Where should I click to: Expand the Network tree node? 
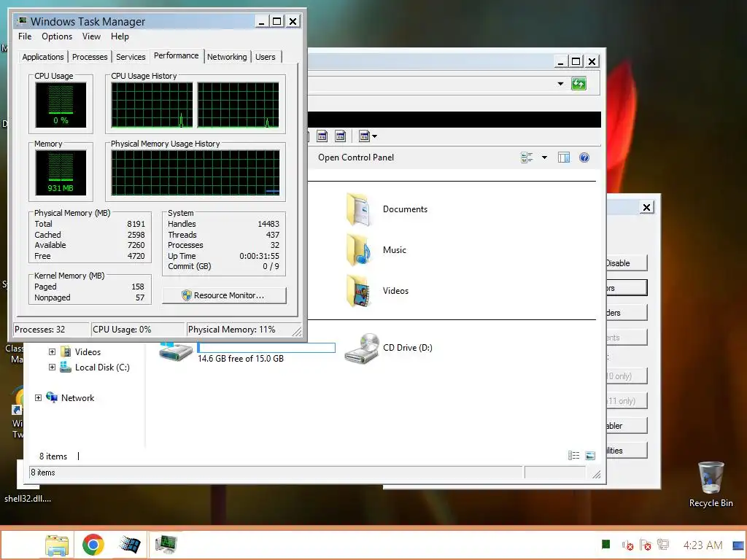coord(38,397)
